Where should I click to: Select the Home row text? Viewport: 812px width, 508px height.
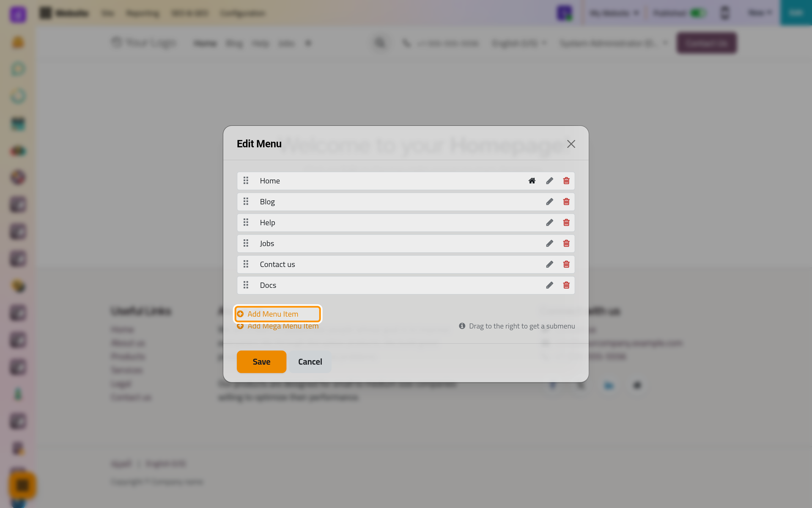click(x=270, y=181)
